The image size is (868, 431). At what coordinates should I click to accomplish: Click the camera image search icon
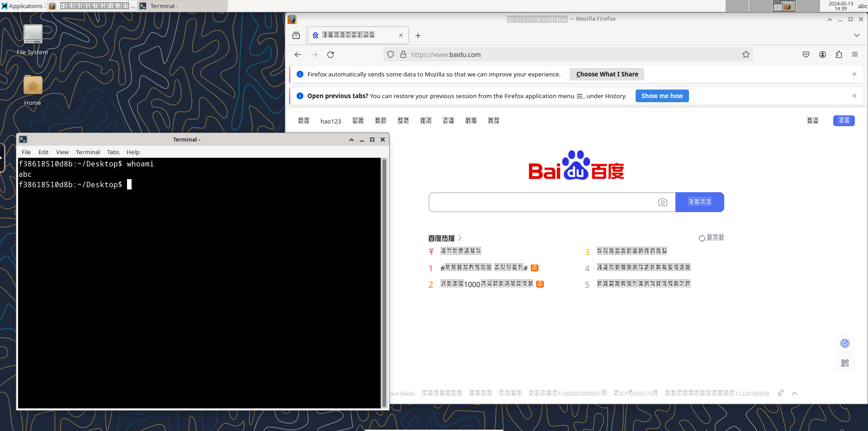coord(663,202)
